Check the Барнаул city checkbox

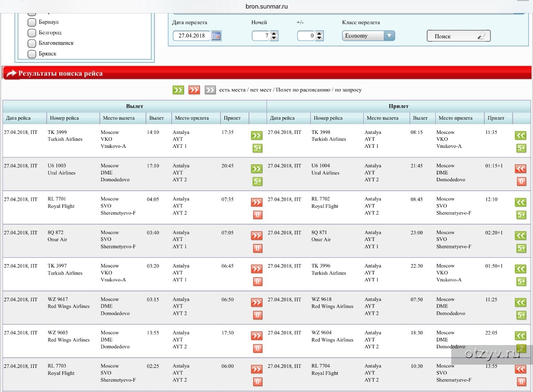pos(32,22)
